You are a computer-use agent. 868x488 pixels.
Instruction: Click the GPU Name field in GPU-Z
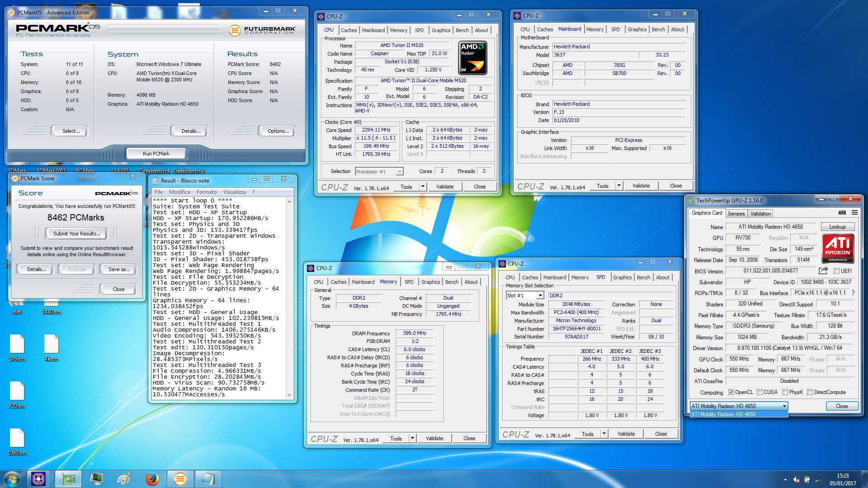[770, 227]
